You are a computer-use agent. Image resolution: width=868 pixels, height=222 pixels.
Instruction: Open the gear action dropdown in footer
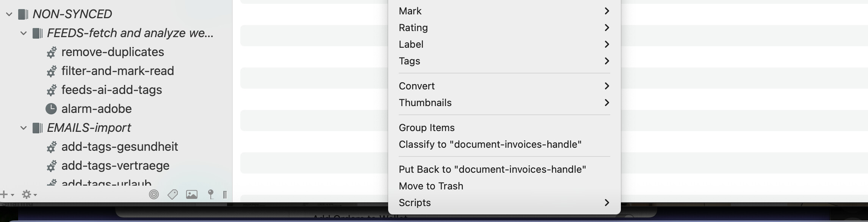click(29, 195)
